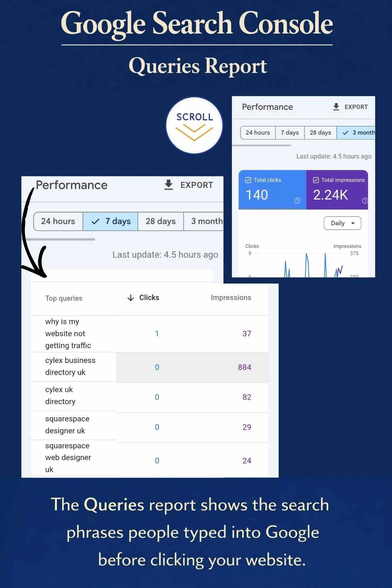The height and width of the screenshot is (588, 392).
Task: Click the Impressions column header
Action: [231, 298]
